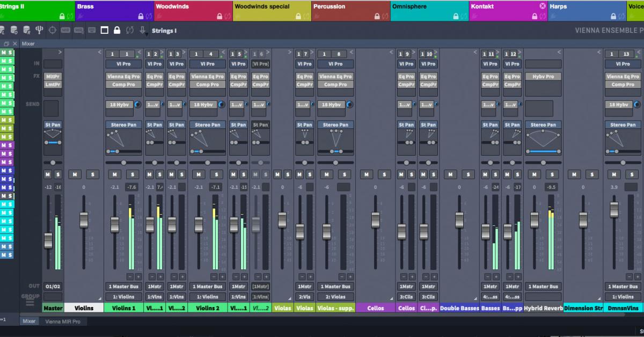The image size is (644, 337).
Task: Switch to the Vienna MIR Pro tab
Action: click(63, 321)
